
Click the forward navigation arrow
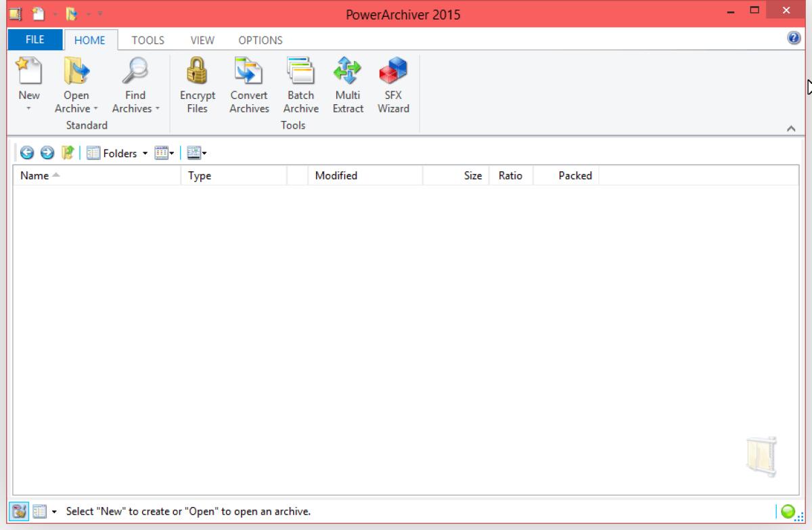tap(47, 152)
